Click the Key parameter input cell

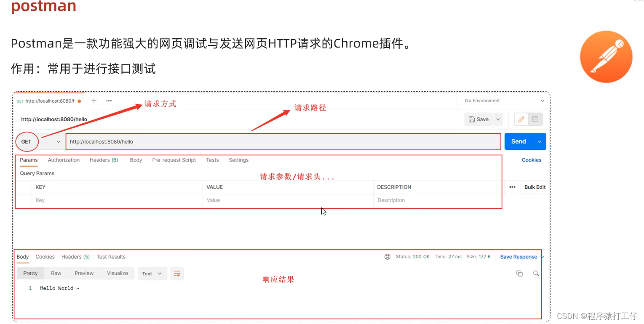[117, 200]
